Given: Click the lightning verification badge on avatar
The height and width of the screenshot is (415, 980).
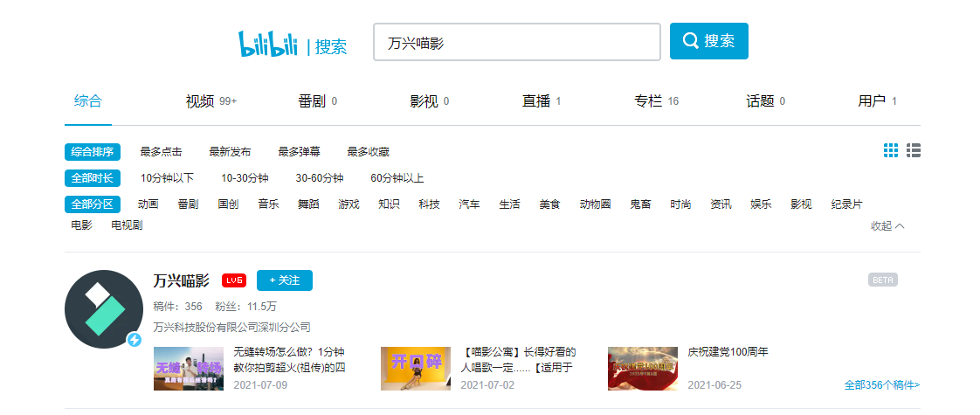Looking at the screenshot, I should click(135, 340).
